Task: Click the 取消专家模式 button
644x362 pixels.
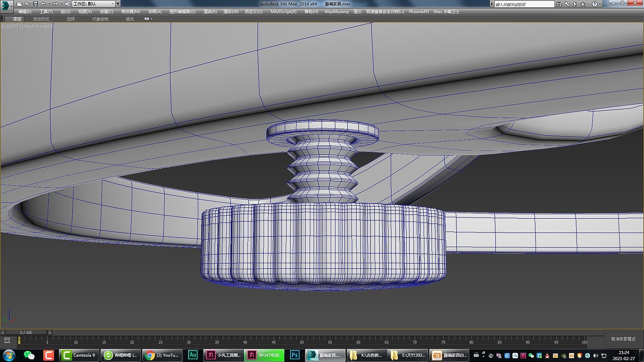Action: coord(623,339)
